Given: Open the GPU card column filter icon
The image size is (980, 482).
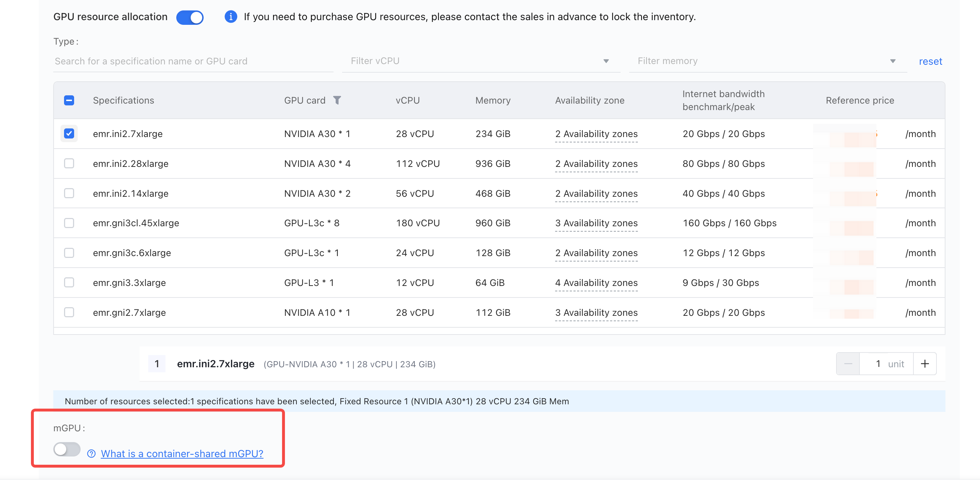Looking at the screenshot, I should (337, 100).
